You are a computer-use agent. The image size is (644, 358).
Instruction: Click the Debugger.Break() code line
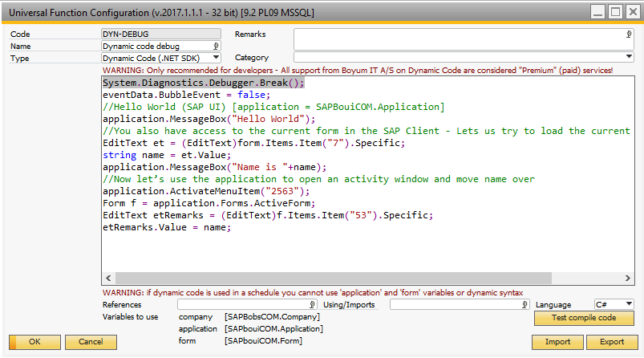click(203, 83)
